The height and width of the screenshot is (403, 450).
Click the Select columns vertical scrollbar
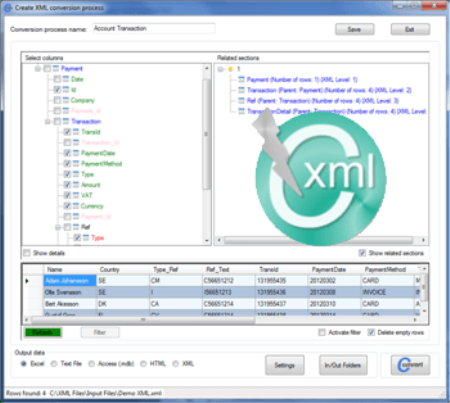click(x=207, y=155)
